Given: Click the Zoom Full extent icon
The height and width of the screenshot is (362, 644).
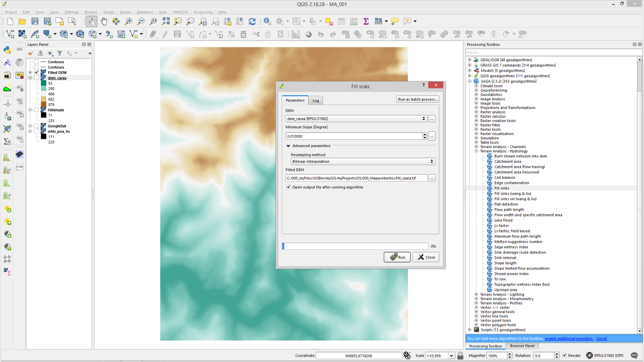Looking at the screenshot, I should pos(165,21).
